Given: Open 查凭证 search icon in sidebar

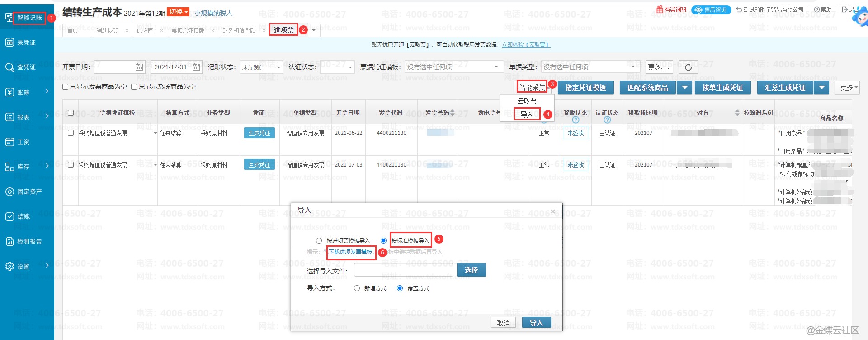Looking at the screenshot, I should click(x=9, y=67).
